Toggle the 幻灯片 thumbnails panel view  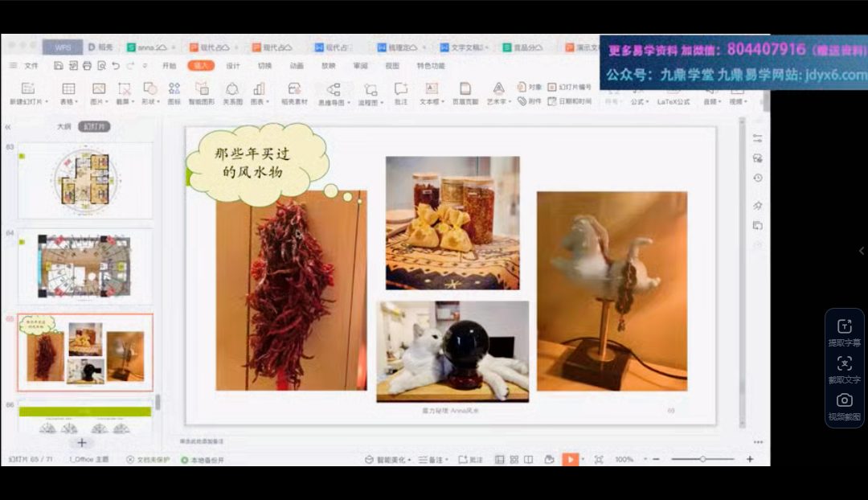94,126
